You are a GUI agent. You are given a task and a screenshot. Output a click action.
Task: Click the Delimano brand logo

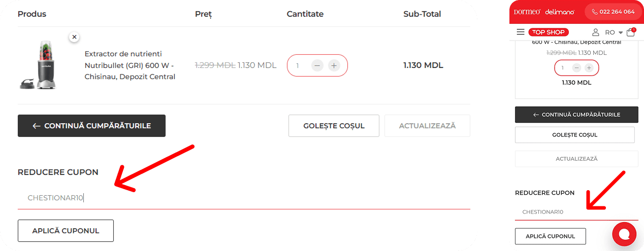coord(559,12)
